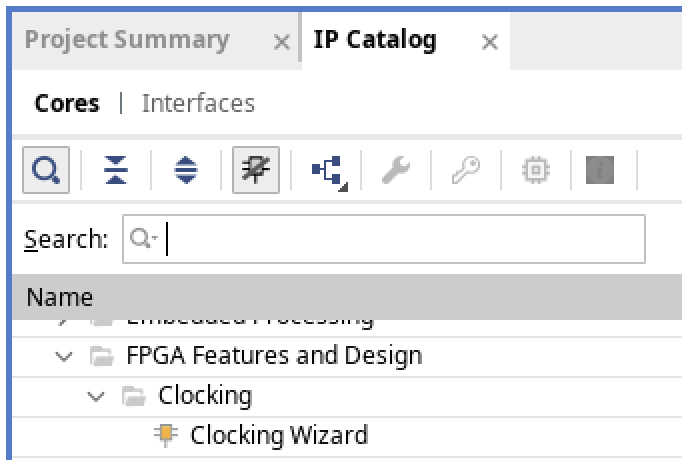Screen dimensions: 682x460
Task: Click the chip compatible families icon
Action: [x=536, y=171]
